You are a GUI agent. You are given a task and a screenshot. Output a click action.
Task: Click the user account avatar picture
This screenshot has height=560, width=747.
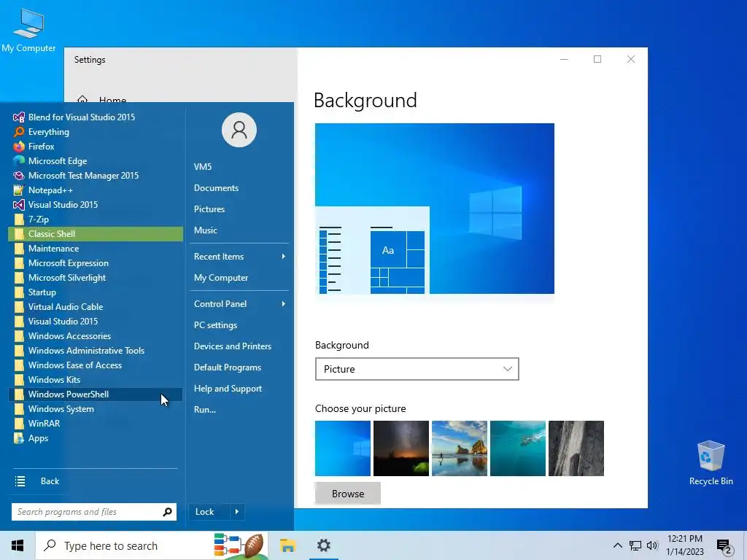point(239,130)
